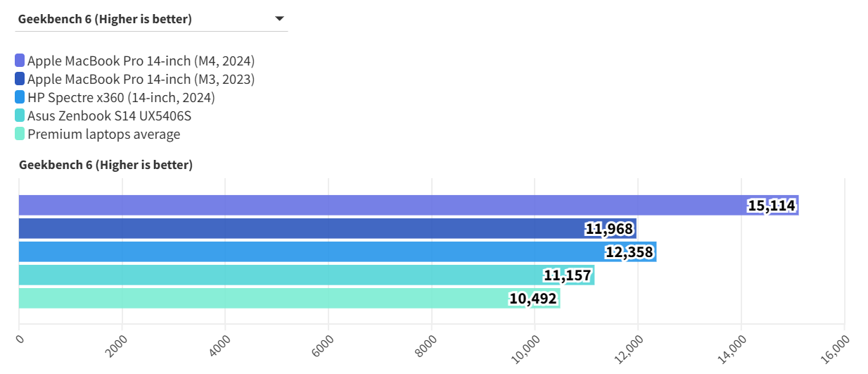Image resolution: width=868 pixels, height=374 pixels.
Task: Select the purple MacBook Pro M4 bar
Action: (380, 205)
